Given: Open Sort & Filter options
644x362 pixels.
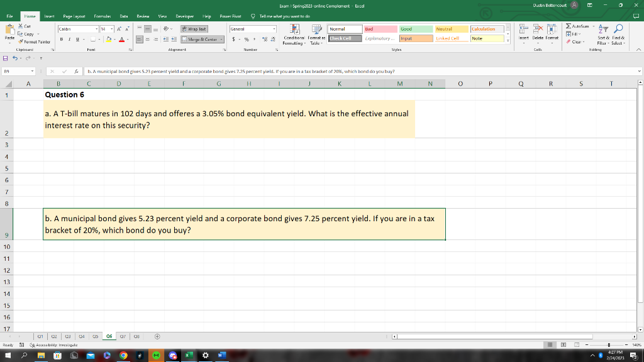Looking at the screenshot, I should [603, 35].
